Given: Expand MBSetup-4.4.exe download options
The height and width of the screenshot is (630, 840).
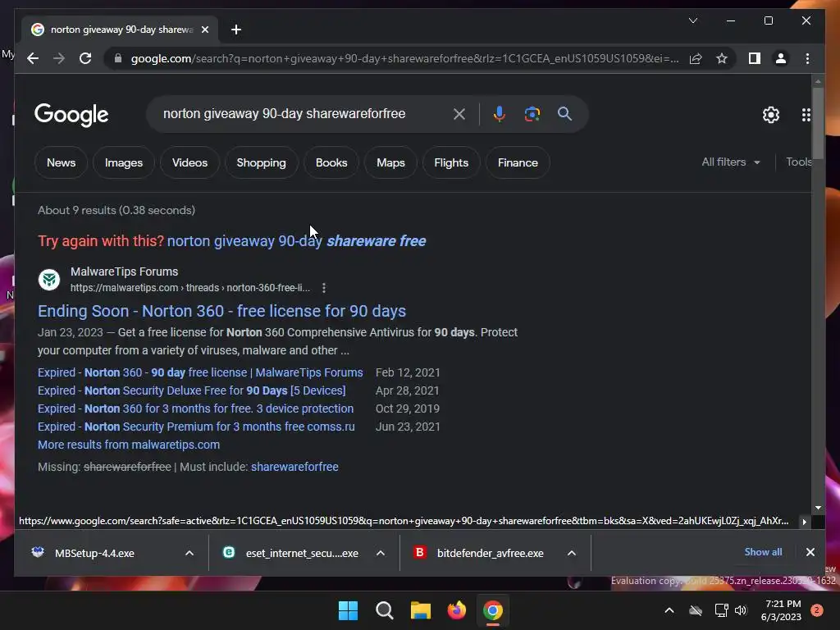Looking at the screenshot, I should click(x=189, y=553).
